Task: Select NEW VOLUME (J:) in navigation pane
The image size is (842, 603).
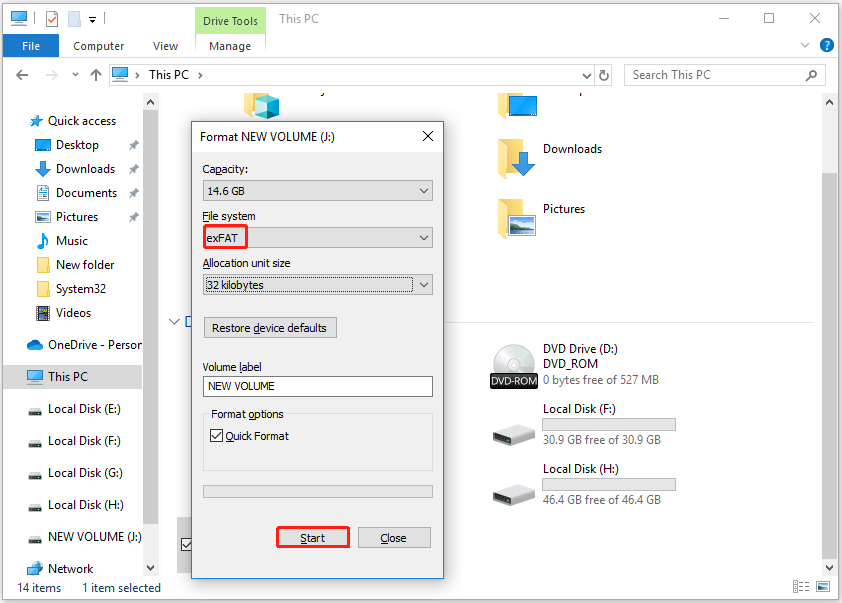Action: [x=95, y=537]
